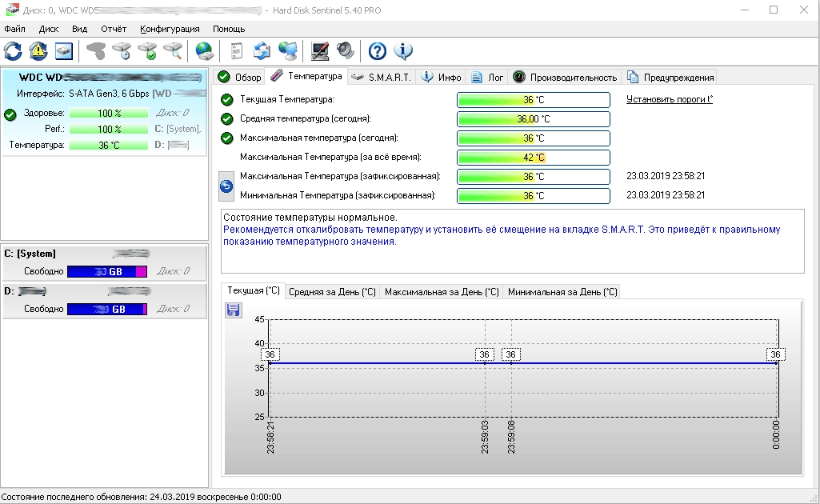
Task: Click the Минимальная Температура (зафиксированная) 36 °C bar
Action: [534, 195]
